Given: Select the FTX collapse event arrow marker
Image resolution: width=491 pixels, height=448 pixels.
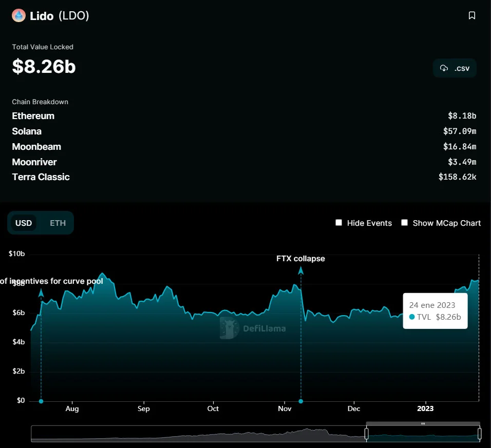Looking at the screenshot, I should [300, 270].
